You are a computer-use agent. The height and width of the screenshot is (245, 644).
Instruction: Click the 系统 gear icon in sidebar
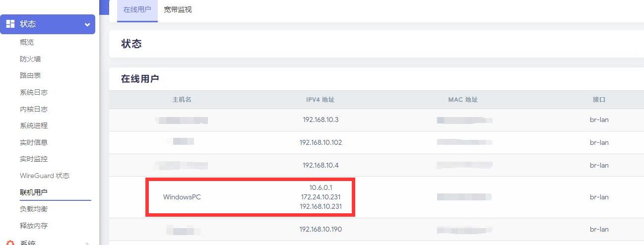tap(10, 243)
